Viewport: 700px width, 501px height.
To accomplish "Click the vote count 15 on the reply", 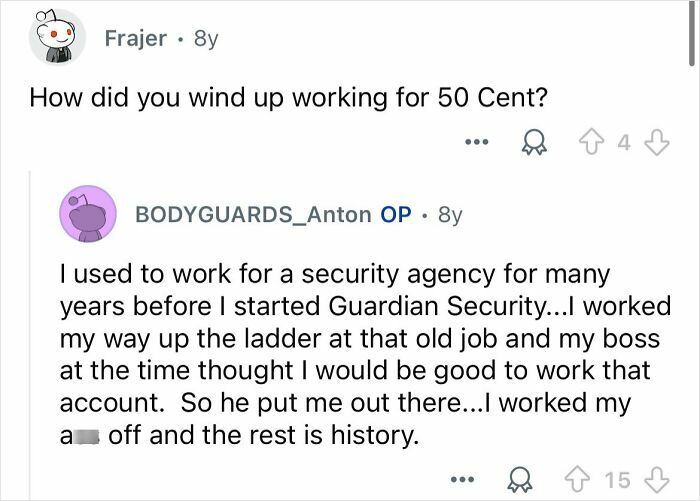I will pos(617,480).
